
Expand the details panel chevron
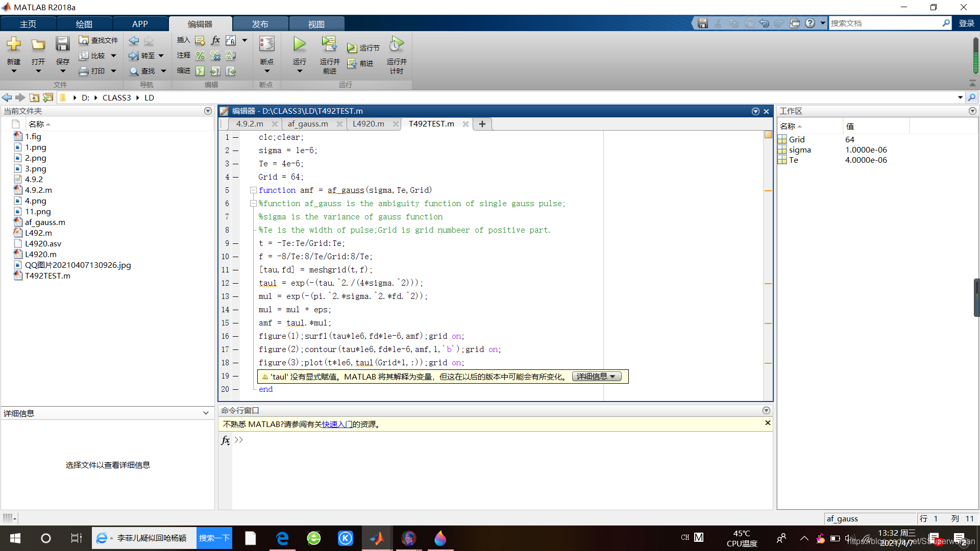(x=206, y=413)
